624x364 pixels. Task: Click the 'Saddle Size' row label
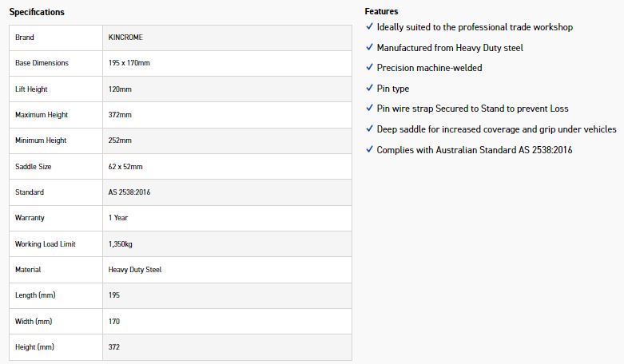click(x=34, y=167)
